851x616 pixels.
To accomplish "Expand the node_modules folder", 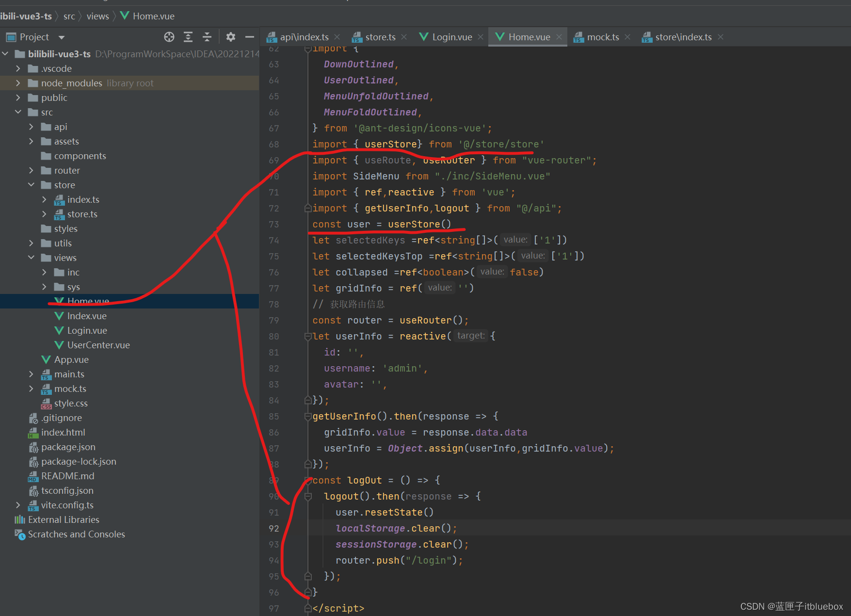I will pyautogui.click(x=18, y=83).
